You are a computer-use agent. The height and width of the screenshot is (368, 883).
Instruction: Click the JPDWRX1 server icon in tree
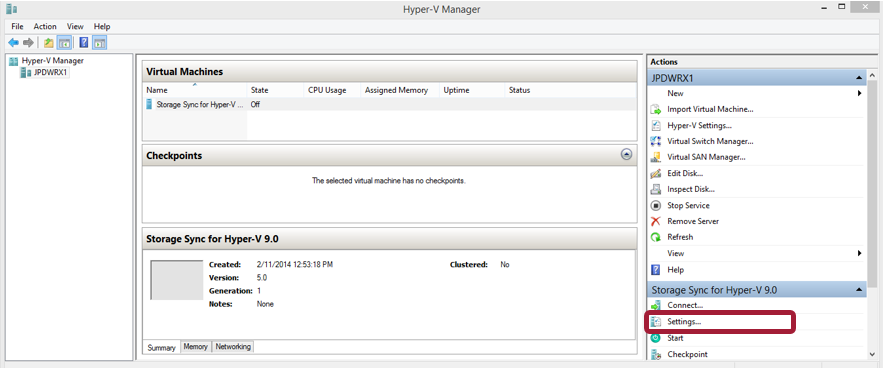click(25, 72)
